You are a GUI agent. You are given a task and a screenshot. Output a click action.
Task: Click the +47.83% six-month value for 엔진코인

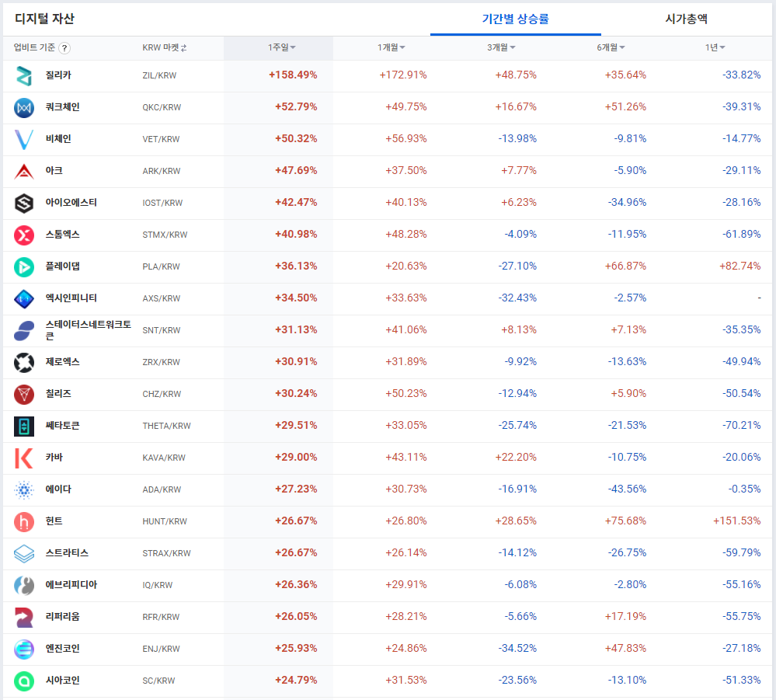pyautogui.click(x=625, y=649)
